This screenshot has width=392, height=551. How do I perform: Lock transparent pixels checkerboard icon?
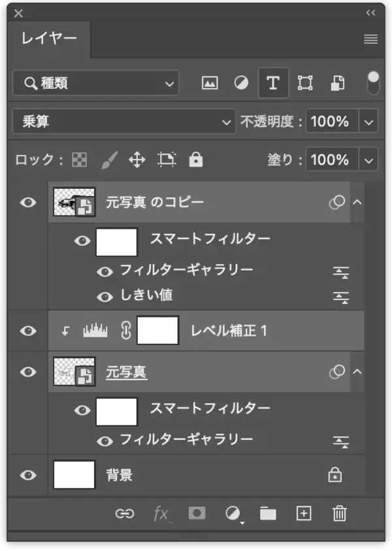pos(80,160)
